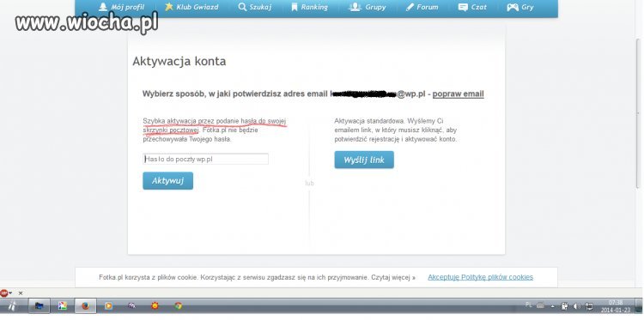This screenshot has height=320, width=644.
Task: Click the Aktywacja konta heading
Action: click(x=179, y=62)
